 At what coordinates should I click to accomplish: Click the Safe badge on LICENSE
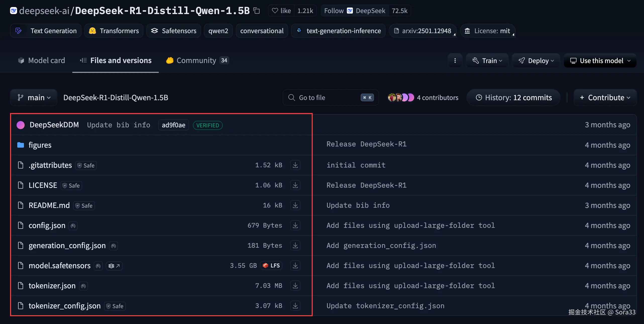click(71, 186)
